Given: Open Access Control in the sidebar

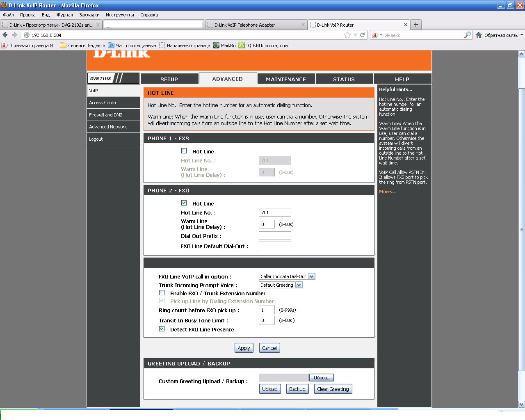Looking at the screenshot, I should coord(114,103).
